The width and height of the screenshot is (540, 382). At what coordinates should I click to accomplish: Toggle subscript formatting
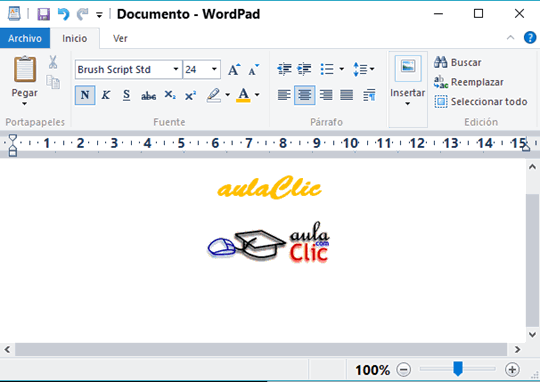pyautogui.click(x=170, y=95)
